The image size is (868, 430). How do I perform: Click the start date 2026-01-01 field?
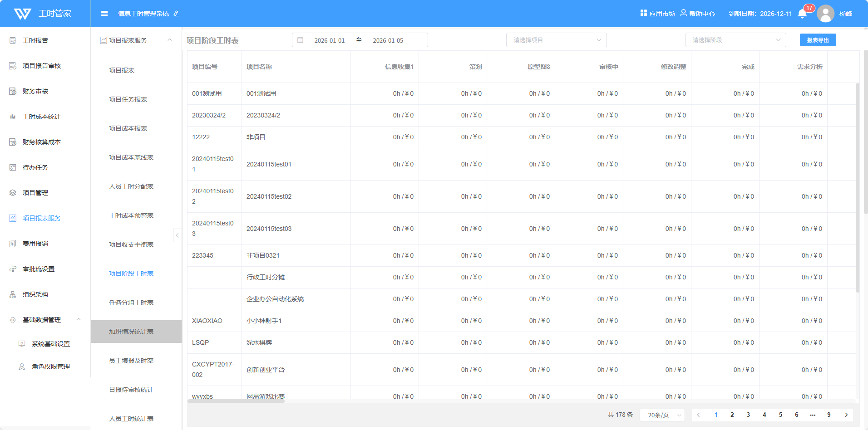[330, 40]
